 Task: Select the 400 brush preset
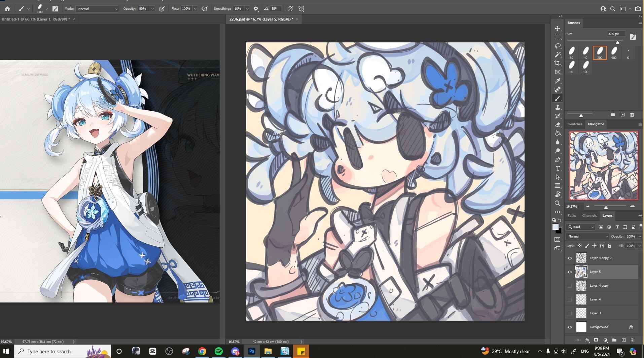click(x=614, y=53)
